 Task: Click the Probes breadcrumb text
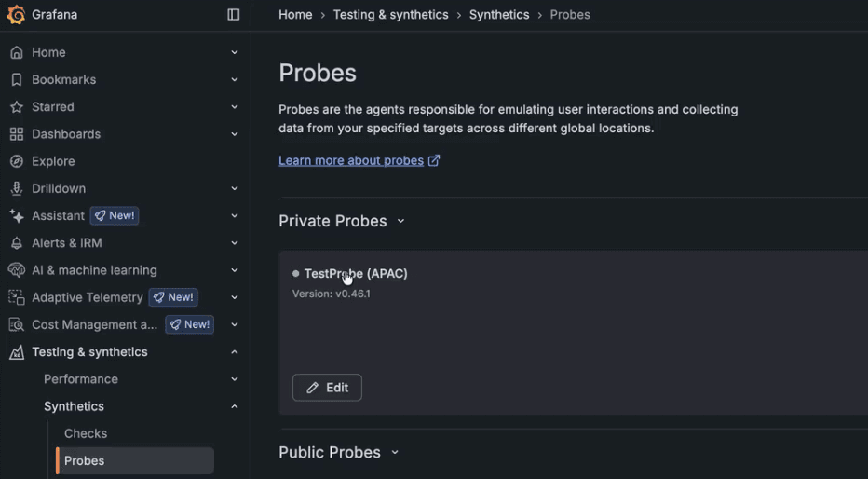click(x=570, y=15)
